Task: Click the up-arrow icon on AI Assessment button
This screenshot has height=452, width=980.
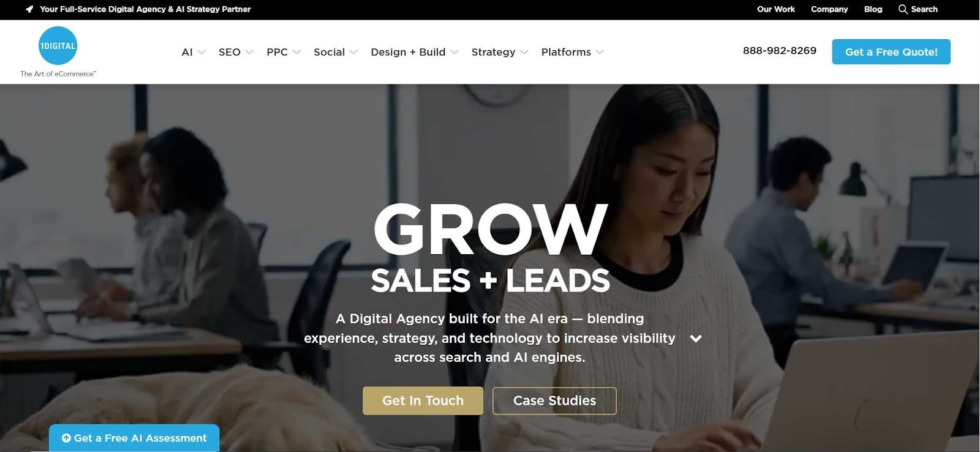Action: pyautogui.click(x=66, y=439)
